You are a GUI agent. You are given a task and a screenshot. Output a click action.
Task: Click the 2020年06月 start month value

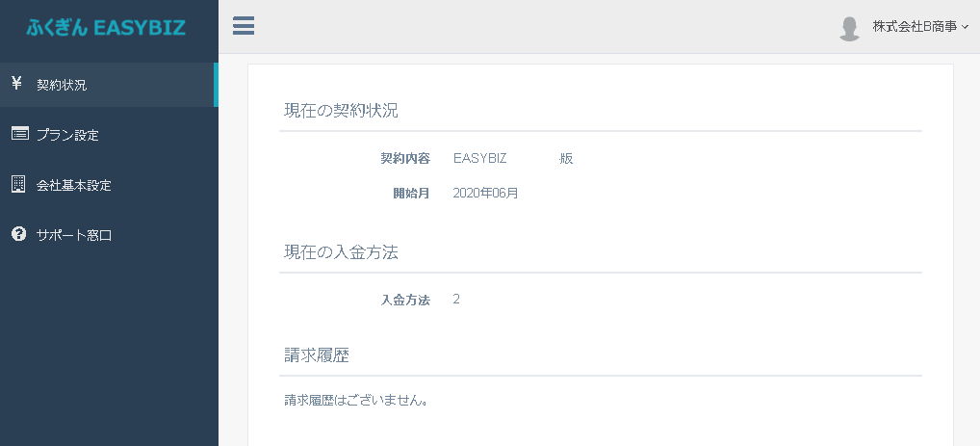pos(485,193)
